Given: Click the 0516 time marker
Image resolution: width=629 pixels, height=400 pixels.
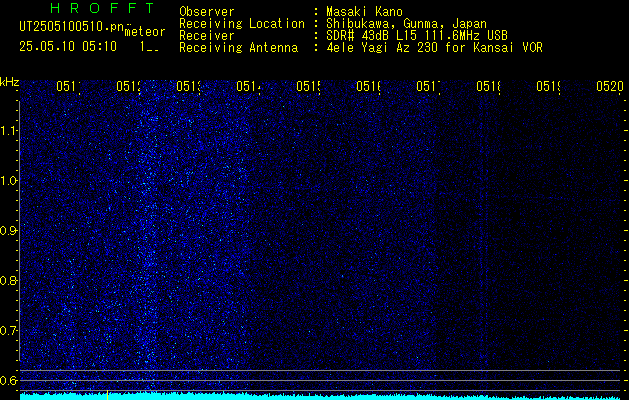Looking at the screenshot, I should point(368,86).
